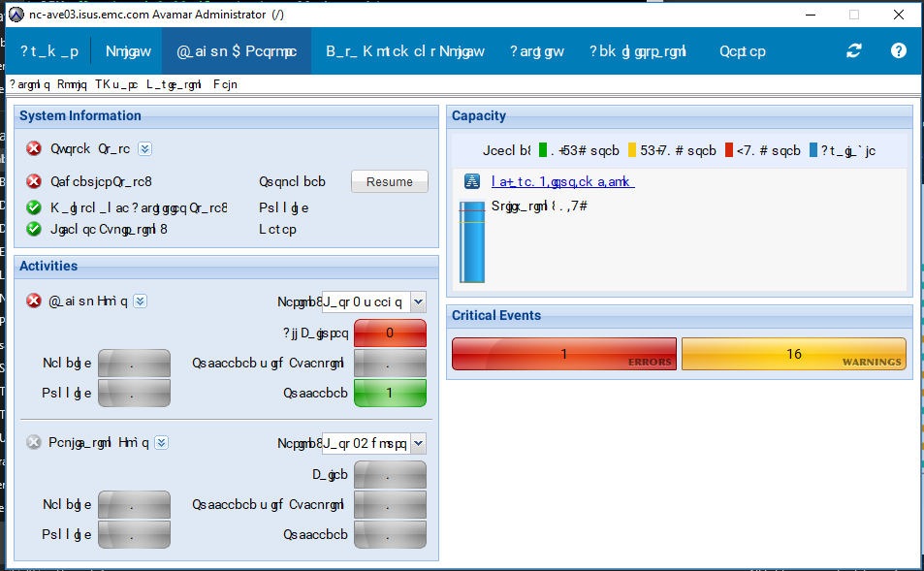924x571 pixels.
Task: Click the Resume button
Action: click(390, 181)
